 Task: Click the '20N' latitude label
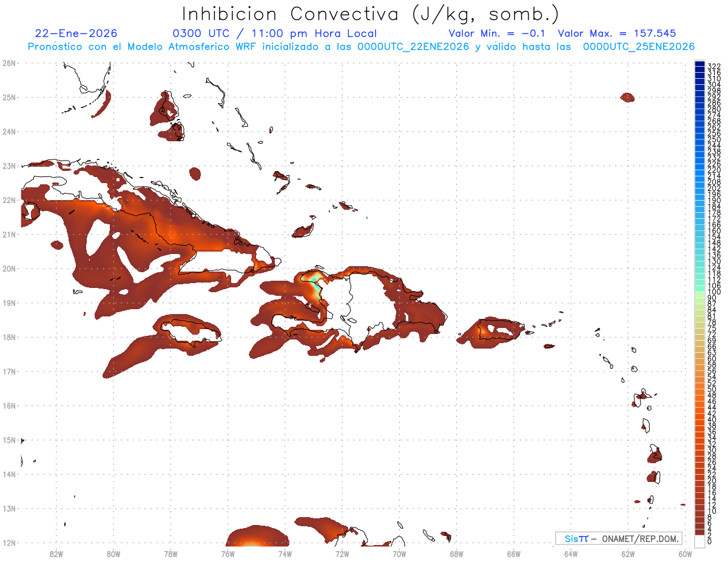[8, 269]
